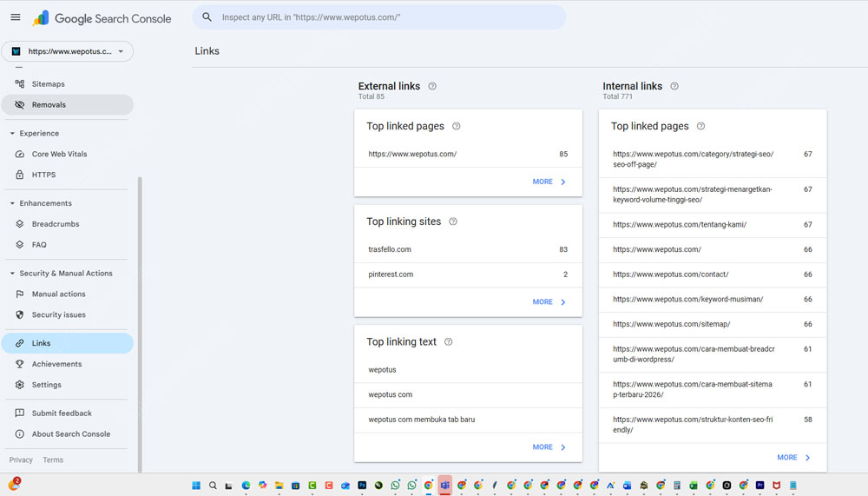Select the contact/ internal link row
This screenshot has height=496, width=868.
pos(713,274)
